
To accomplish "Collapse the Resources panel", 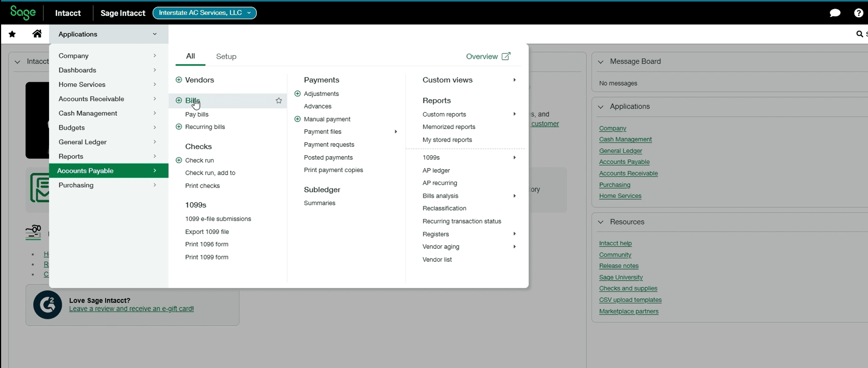I will pos(600,222).
